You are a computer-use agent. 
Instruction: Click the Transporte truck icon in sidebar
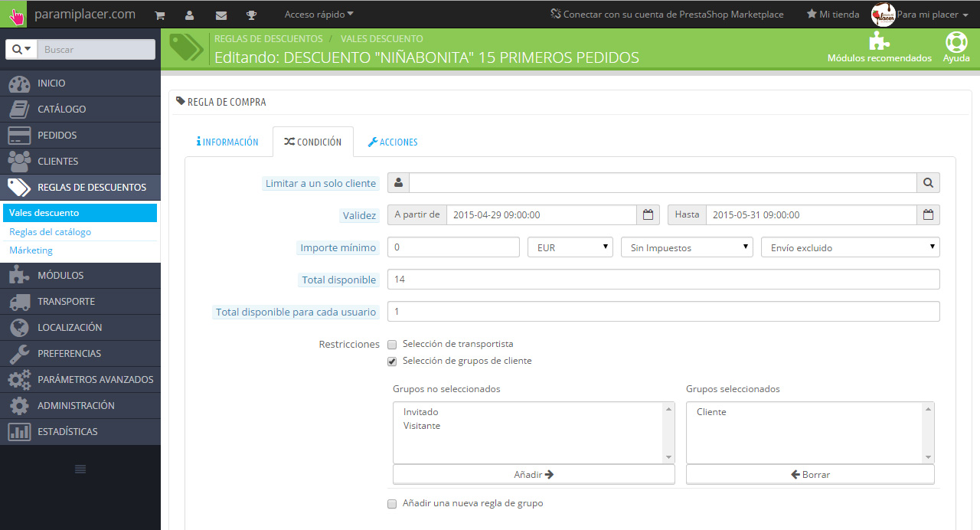click(x=19, y=302)
